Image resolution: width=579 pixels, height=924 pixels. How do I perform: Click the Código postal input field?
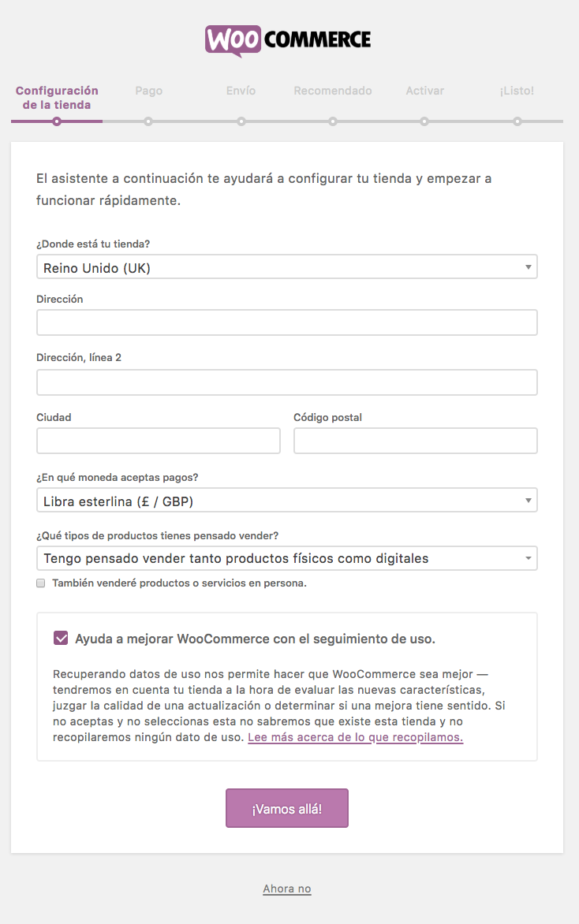(415, 440)
